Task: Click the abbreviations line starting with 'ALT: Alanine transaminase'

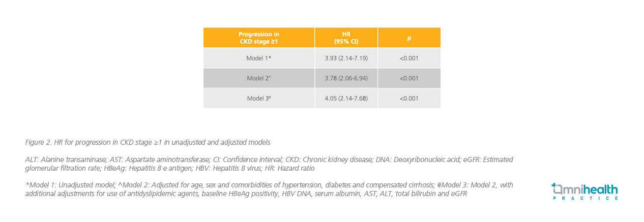Action: point(269,160)
